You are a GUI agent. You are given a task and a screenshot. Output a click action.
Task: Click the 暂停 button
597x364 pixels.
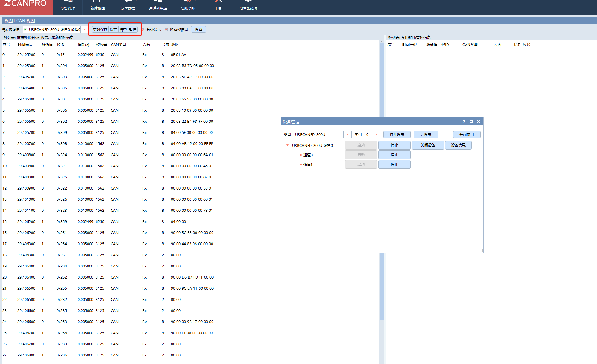[x=133, y=29]
